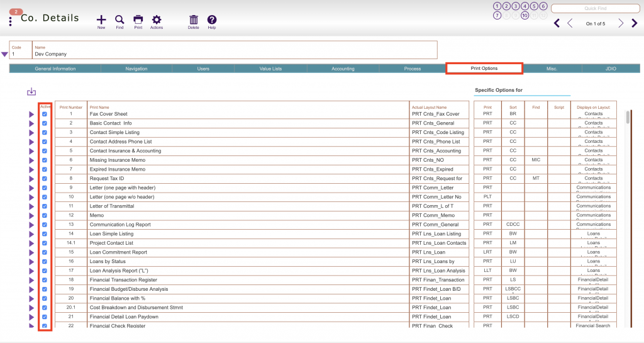
Task: Open the Users tab
Action: (x=203, y=69)
